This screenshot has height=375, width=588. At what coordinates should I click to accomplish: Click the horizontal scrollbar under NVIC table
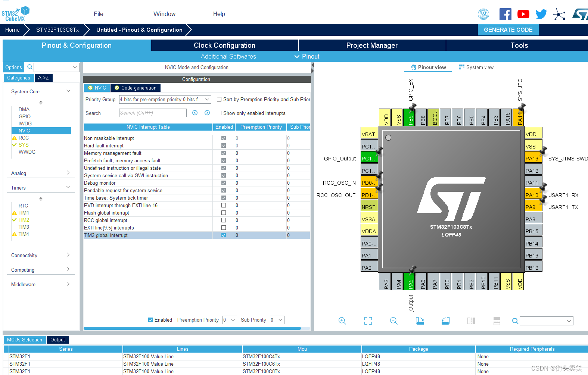pos(192,328)
